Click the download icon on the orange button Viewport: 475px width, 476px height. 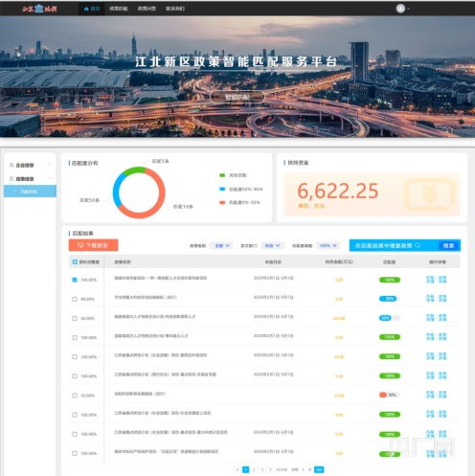click(80, 245)
